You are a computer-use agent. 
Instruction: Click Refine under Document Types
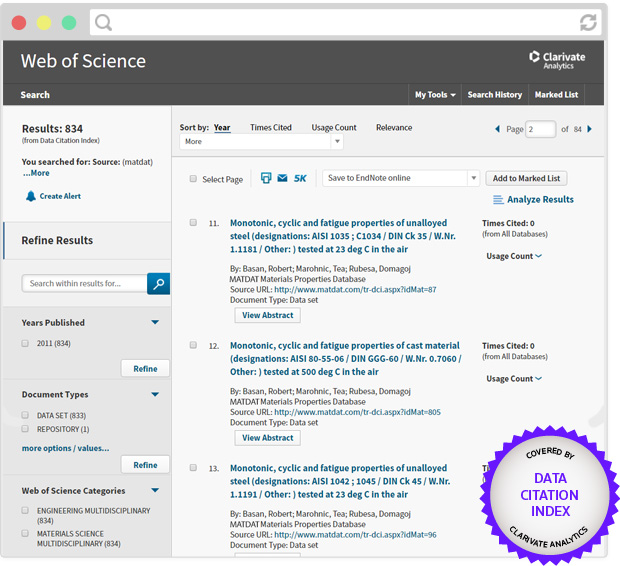click(x=145, y=465)
